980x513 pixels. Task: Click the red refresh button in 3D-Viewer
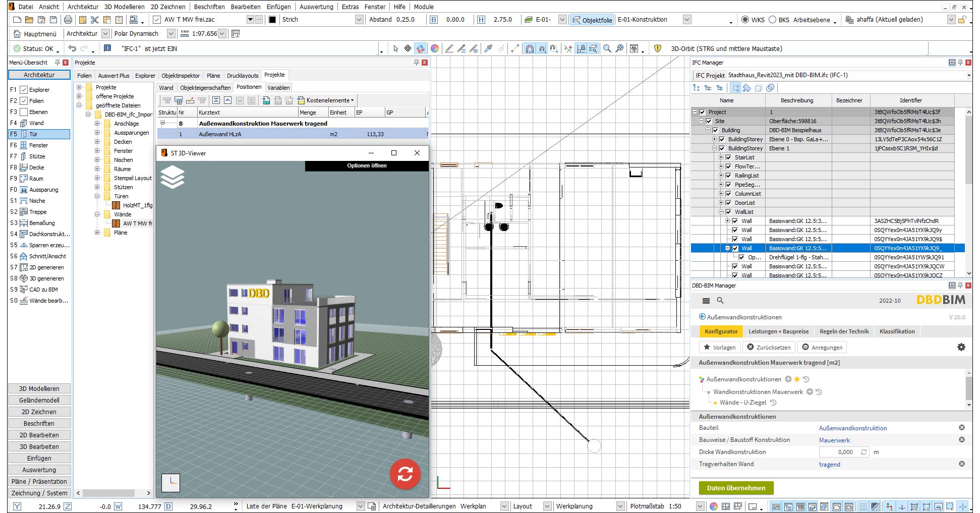pos(405,474)
